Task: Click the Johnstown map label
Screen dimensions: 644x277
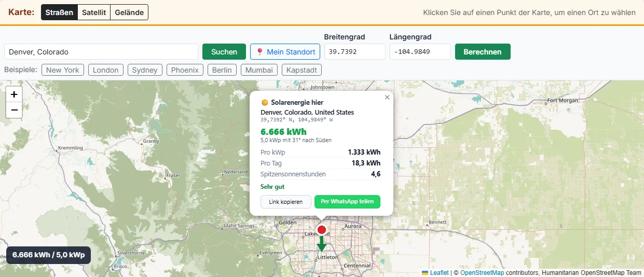Action: coord(322,87)
